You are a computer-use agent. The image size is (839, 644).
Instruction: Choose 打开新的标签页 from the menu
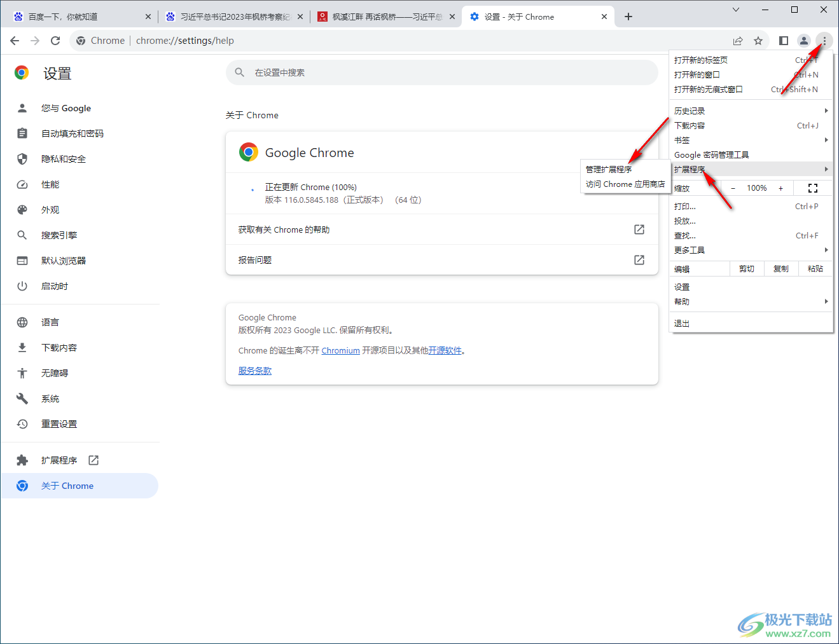[751, 60]
